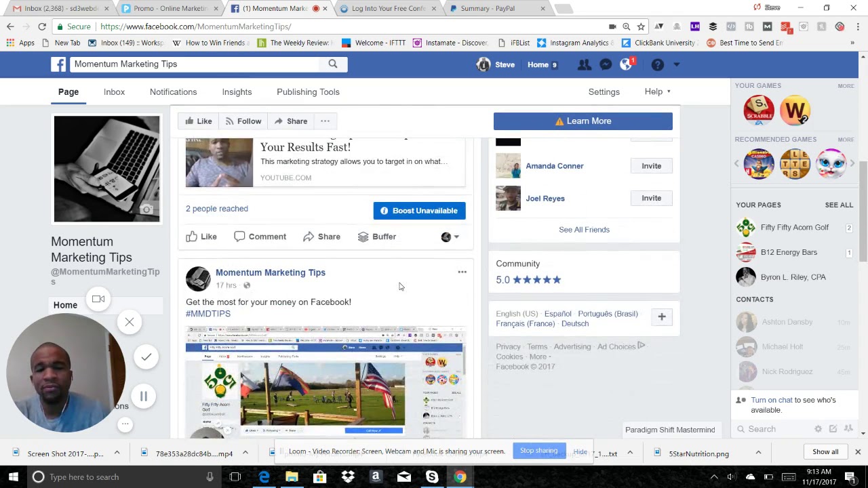This screenshot has width=868, height=488.
Task: Bookmark this page with the star
Action: (x=641, y=26)
